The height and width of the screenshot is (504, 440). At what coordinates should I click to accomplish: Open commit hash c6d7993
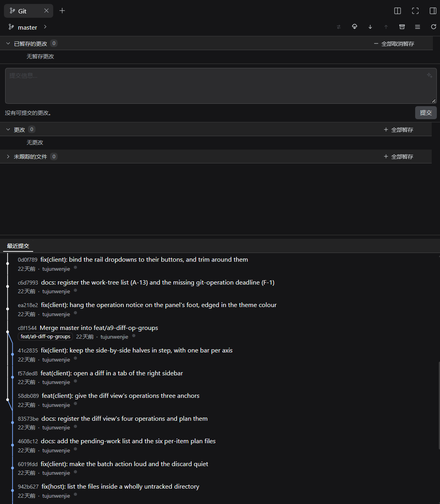[x=28, y=283]
